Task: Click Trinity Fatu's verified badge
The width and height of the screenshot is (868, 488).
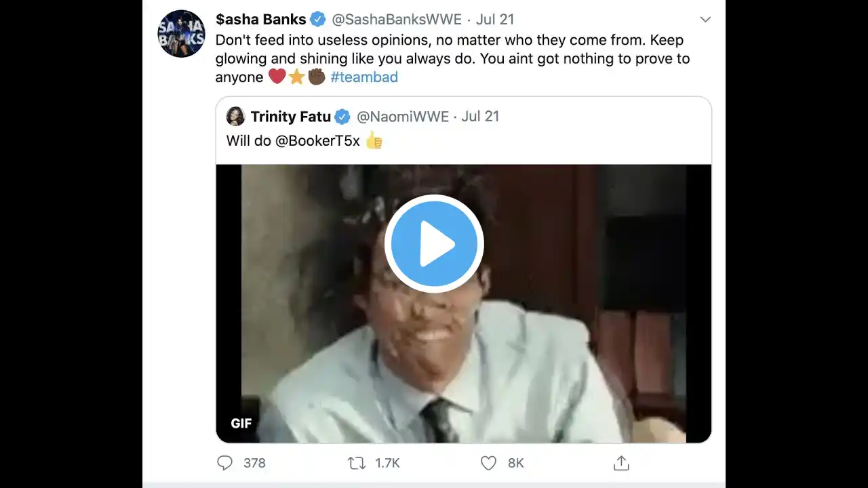Action: click(x=342, y=117)
